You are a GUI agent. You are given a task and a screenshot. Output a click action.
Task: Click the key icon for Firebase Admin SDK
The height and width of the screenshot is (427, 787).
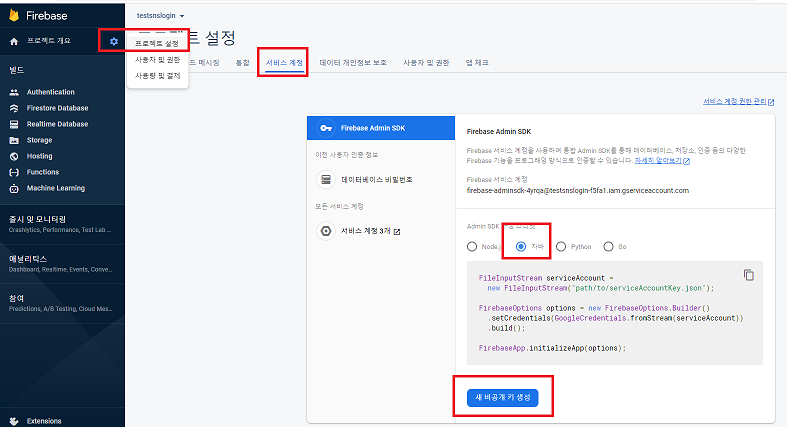[x=326, y=128]
